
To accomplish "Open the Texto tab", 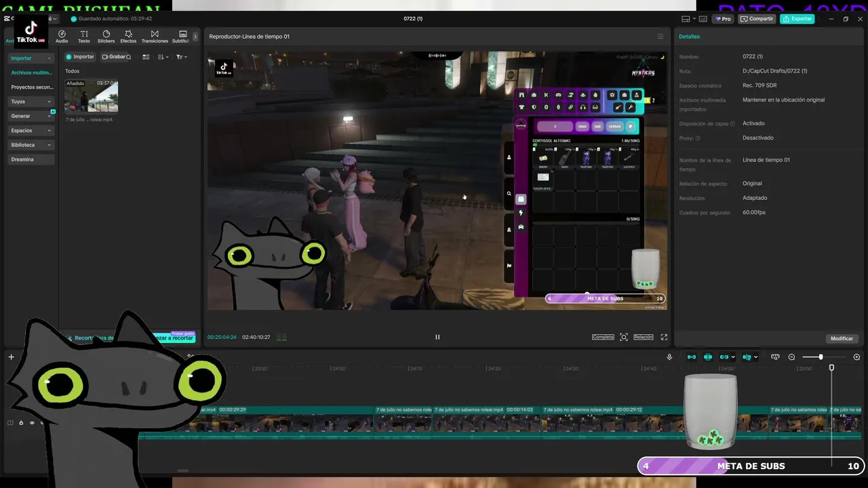I will [84, 37].
